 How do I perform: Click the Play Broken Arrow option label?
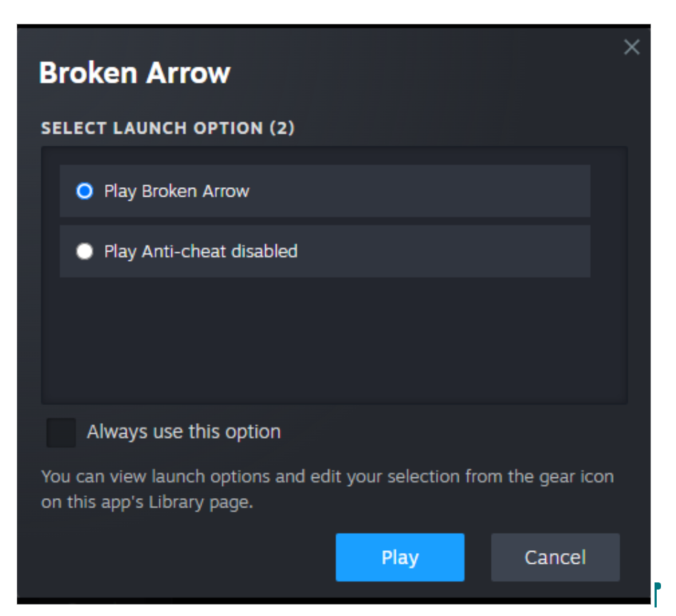[177, 192]
